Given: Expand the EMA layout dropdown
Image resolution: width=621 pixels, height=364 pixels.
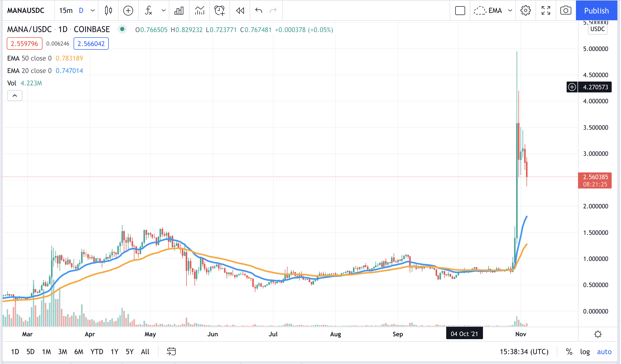Looking at the screenshot, I should point(510,11).
